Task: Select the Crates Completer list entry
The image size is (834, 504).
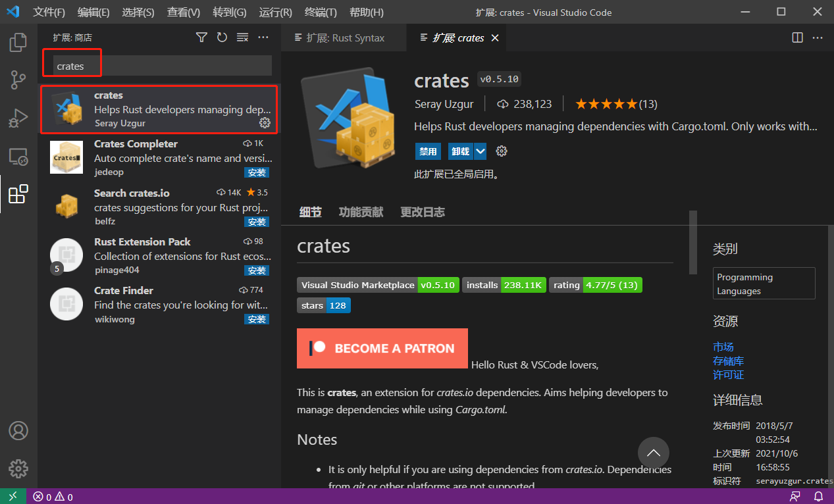Action: [159, 157]
